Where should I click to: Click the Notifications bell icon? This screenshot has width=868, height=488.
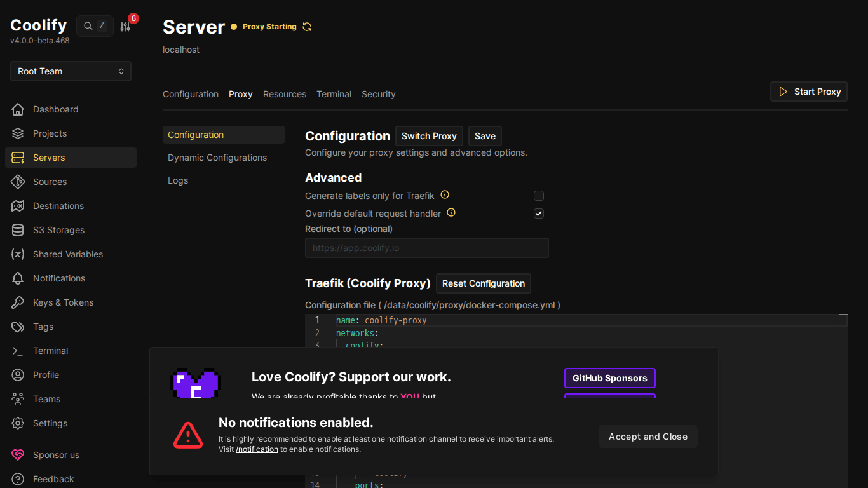pos(19,278)
